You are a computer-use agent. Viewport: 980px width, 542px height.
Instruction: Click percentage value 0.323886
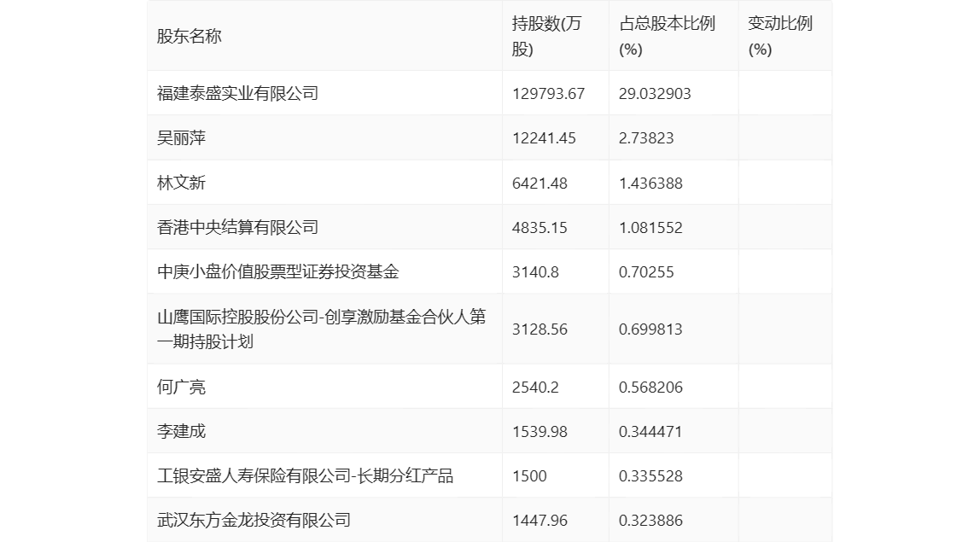[650, 521]
